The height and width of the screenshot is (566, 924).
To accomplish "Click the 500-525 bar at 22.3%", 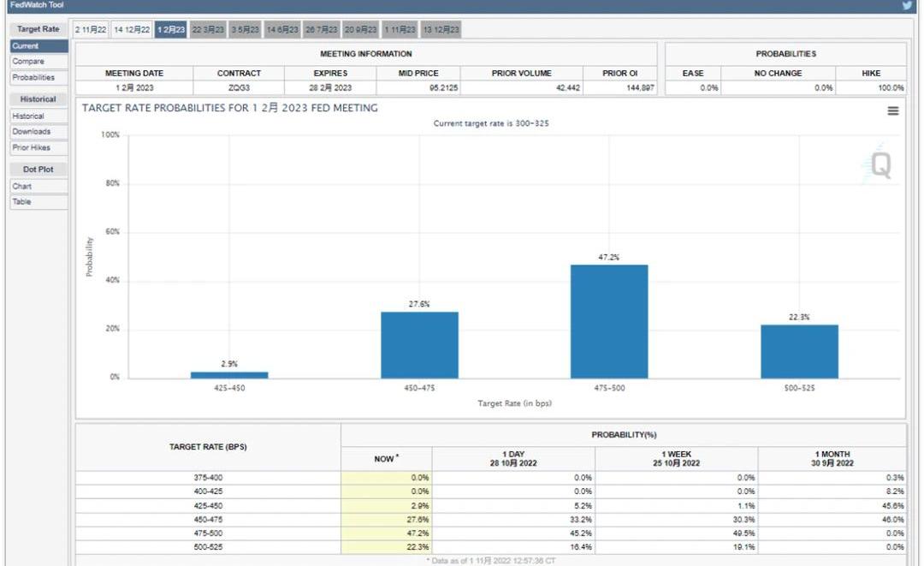I will click(799, 351).
